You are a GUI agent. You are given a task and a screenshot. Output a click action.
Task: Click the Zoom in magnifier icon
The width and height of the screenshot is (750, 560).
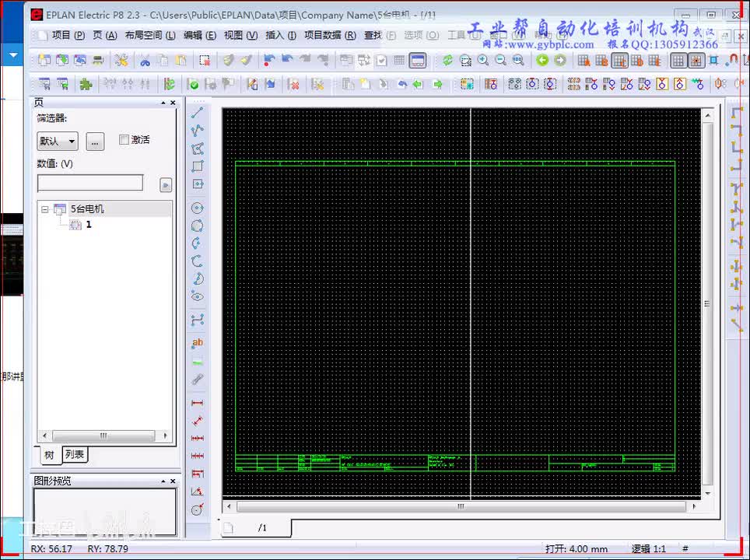(x=483, y=61)
